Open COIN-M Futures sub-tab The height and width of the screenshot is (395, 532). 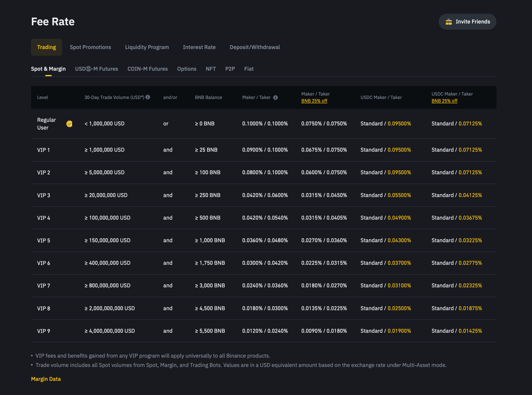148,69
